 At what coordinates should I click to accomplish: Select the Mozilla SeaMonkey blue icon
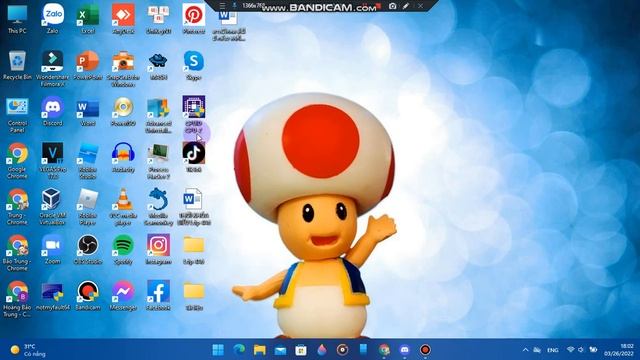click(x=158, y=207)
